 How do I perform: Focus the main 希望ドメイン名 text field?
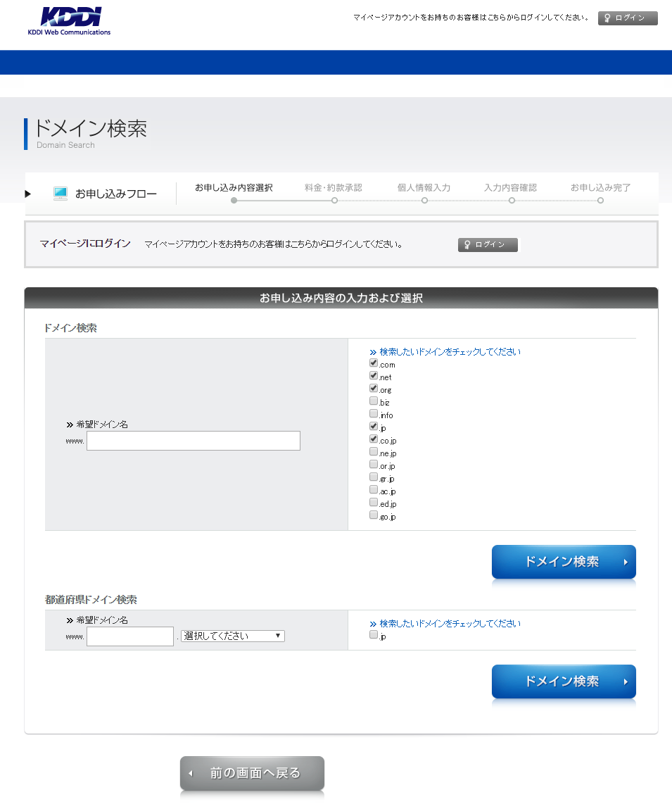(x=194, y=441)
